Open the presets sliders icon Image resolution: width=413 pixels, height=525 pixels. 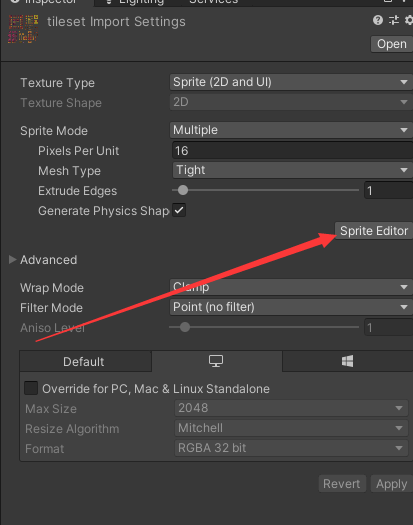point(394,20)
